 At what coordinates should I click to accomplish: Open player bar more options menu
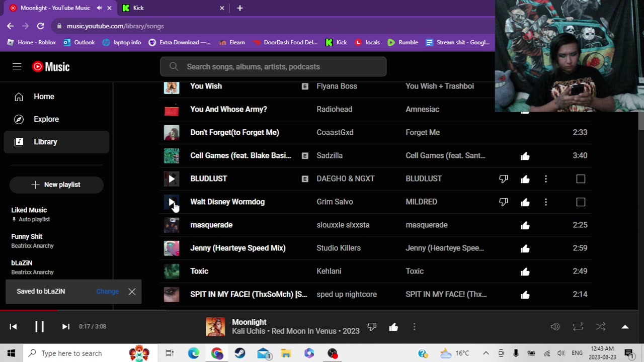(x=414, y=327)
